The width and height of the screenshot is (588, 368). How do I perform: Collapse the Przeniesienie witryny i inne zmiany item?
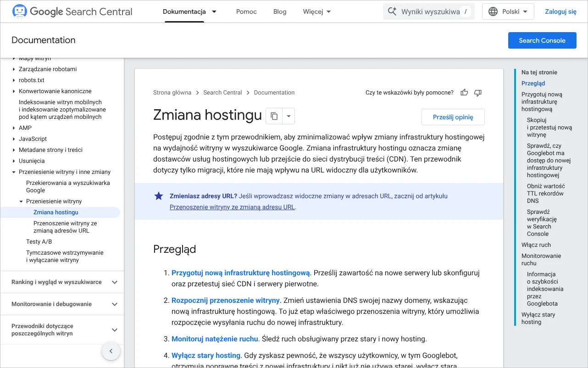pos(14,172)
